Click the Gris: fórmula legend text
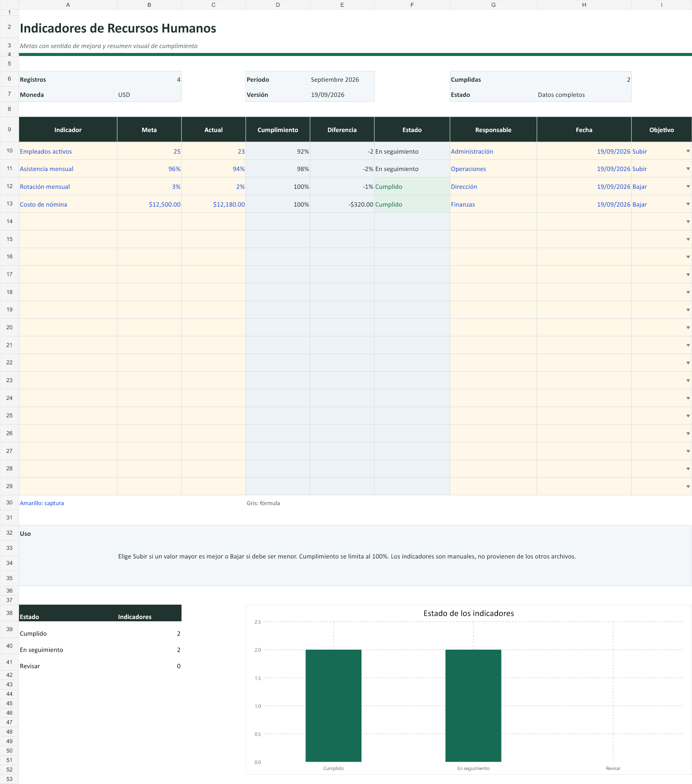Viewport: 692px width, 784px height. [263, 503]
